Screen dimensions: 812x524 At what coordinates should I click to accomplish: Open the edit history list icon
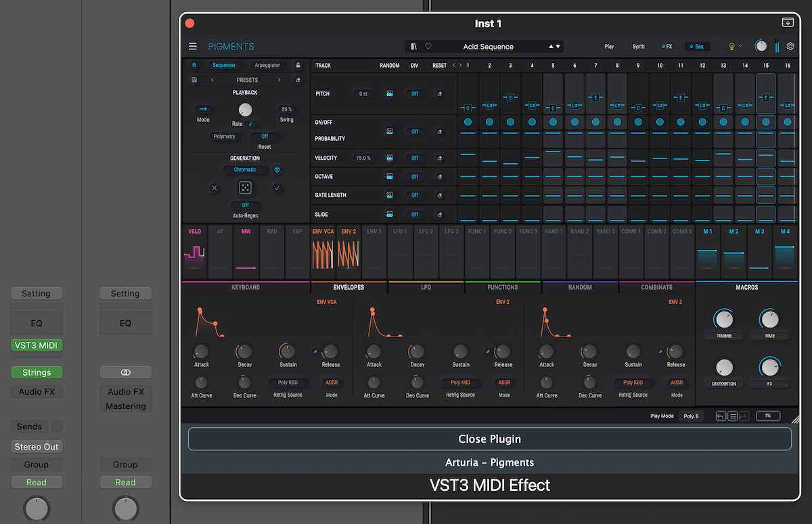(x=733, y=416)
